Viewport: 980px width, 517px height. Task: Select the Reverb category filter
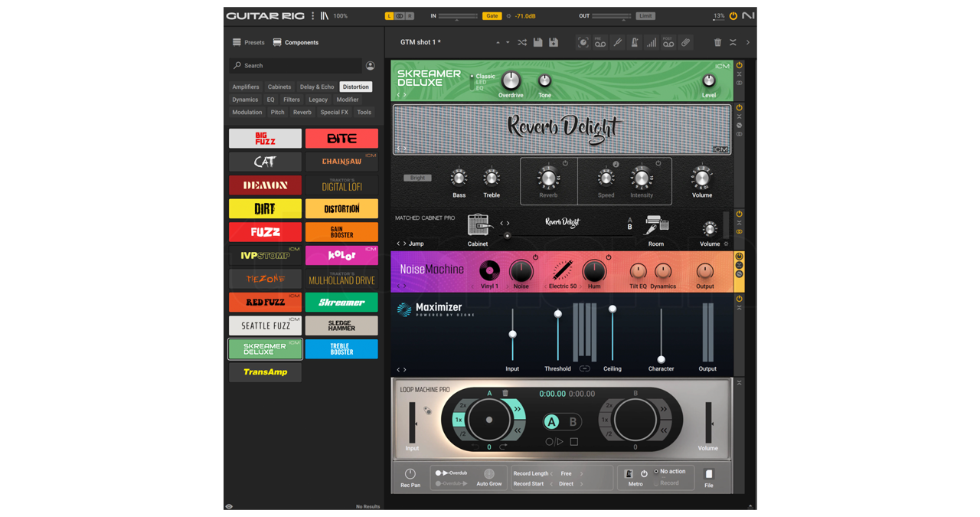pyautogui.click(x=302, y=113)
